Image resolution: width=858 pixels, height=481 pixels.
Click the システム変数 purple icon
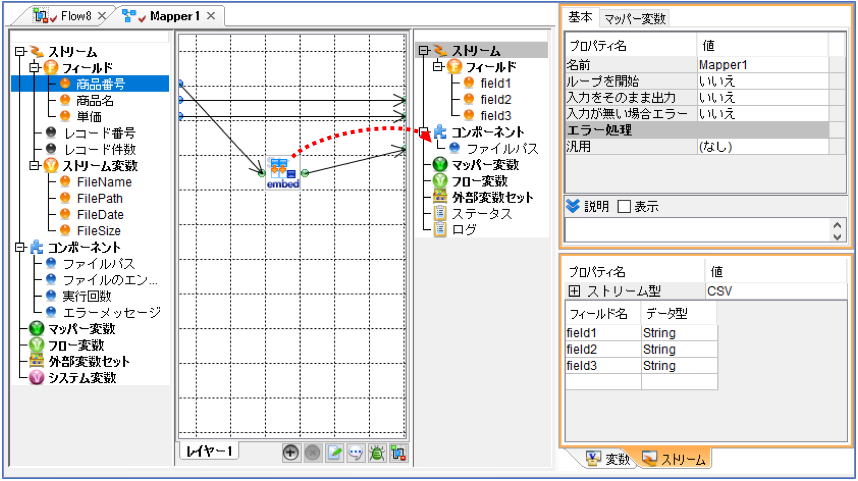pyautogui.click(x=37, y=378)
